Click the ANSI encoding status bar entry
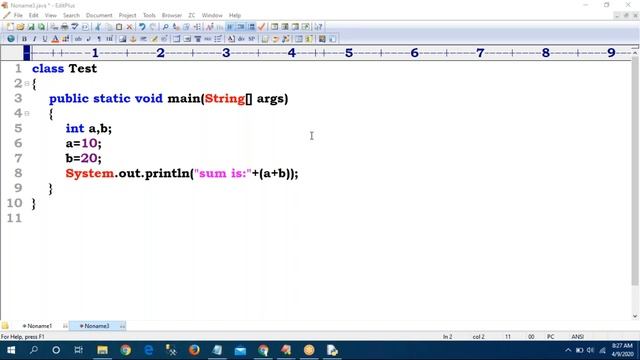The image size is (640, 360). pos(578,337)
